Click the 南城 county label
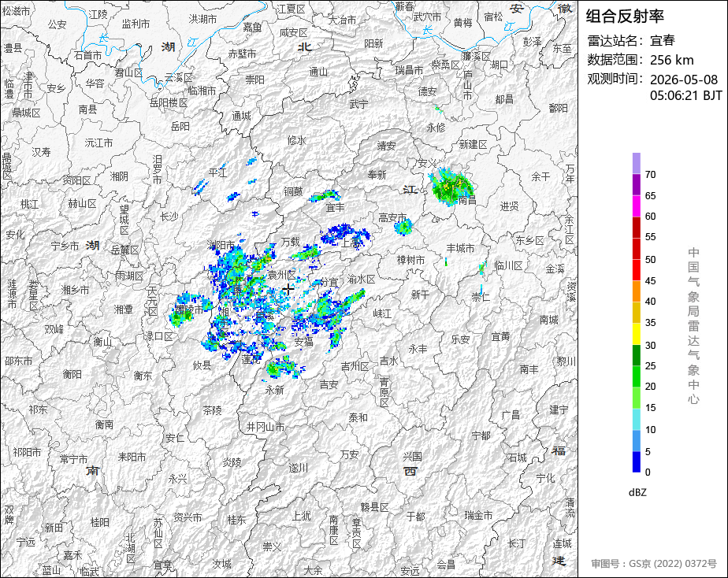 point(549,319)
